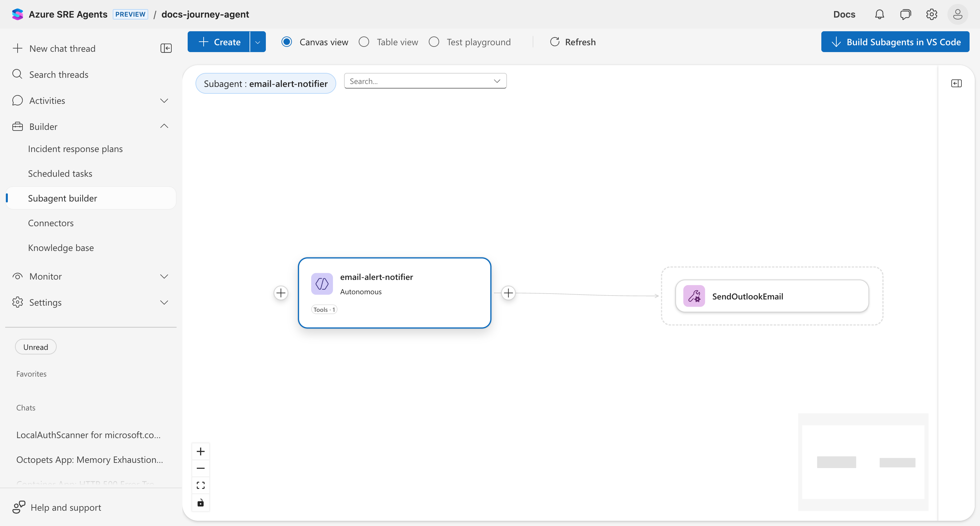Open Incident response plans
The height and width of the screenshot is (526, 980).
coord(75,149)
